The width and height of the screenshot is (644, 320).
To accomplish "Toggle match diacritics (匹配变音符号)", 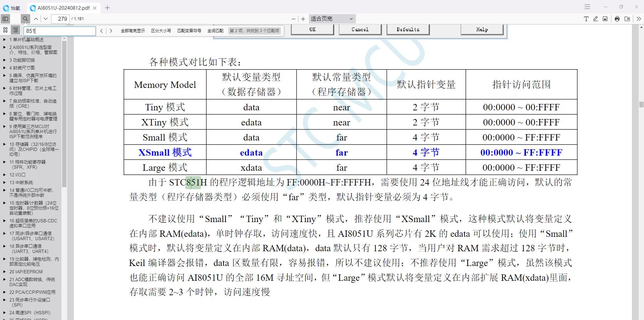I will click(x=189, y=31).
